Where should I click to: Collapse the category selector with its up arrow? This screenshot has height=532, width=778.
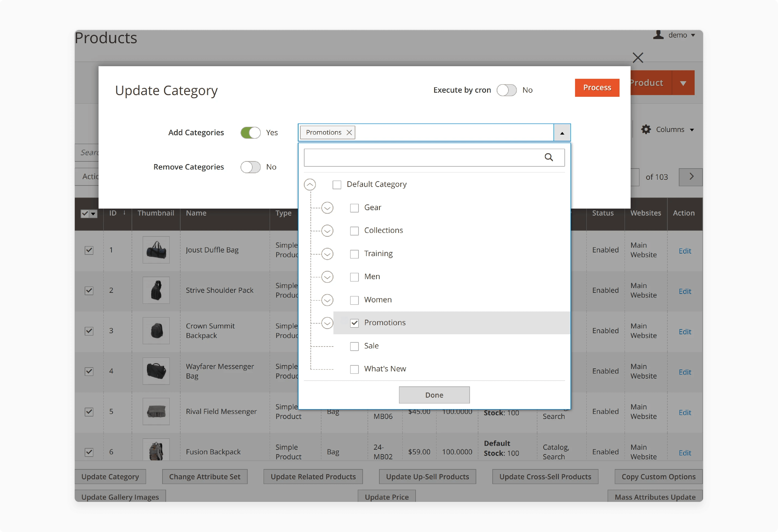pyautogui.click(x=562, y=133)
